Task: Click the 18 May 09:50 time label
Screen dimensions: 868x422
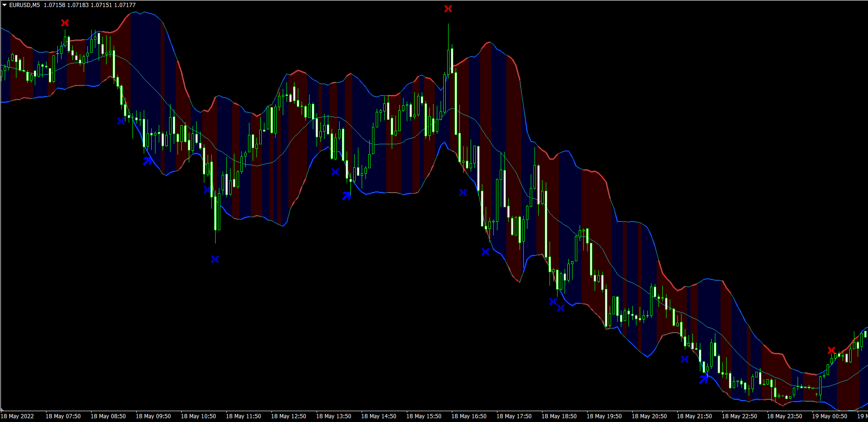Action: 153,416
